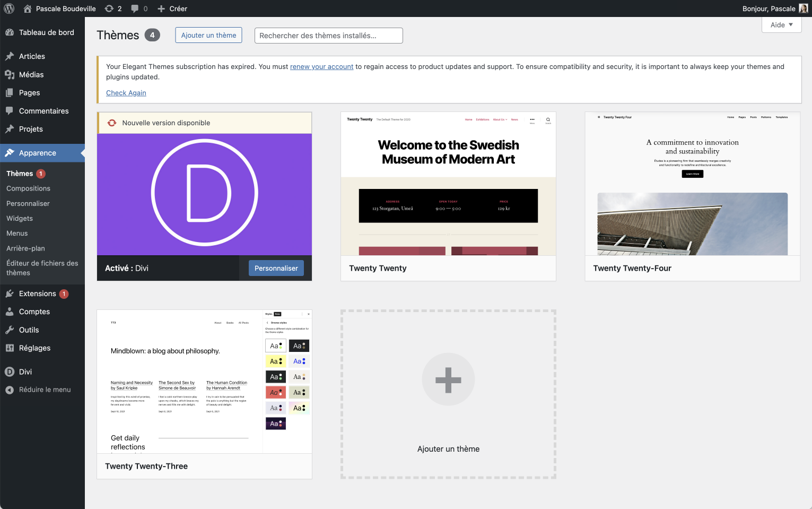Click the red badge beside Extensions
This screenshot has width=812, height=509.
(x=64, y=294)
